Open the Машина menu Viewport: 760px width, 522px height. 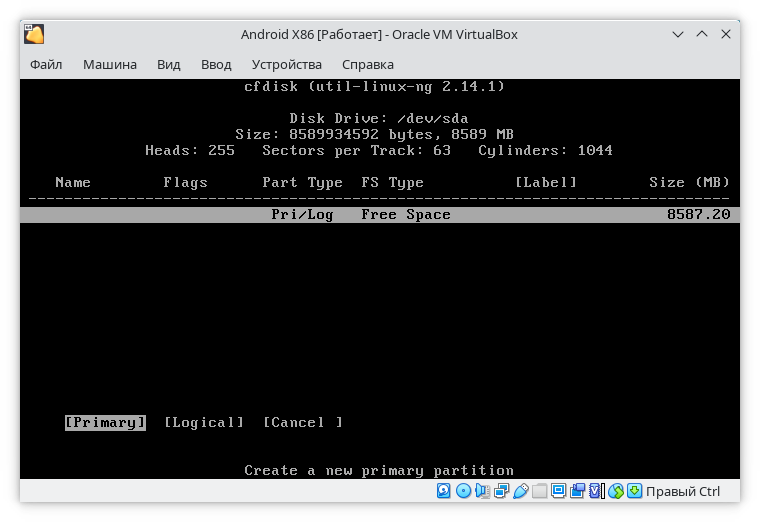(110, 65)
